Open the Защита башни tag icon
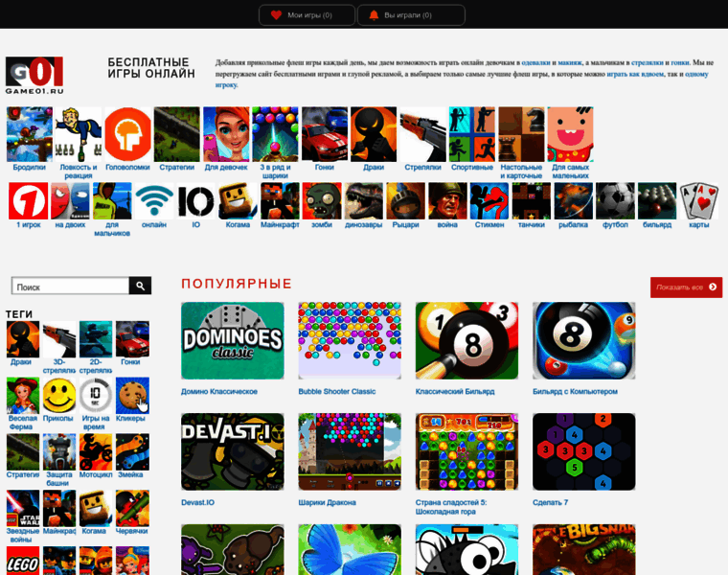The width and height of the screenshot is (728, 575). coord(59,452)
